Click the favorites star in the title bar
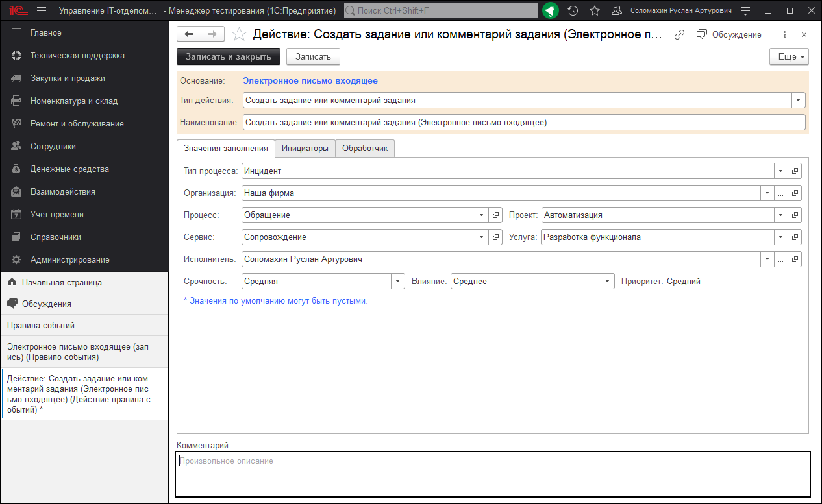The height and width of the screenshot is (504, 822). click(x=593, y=10)
